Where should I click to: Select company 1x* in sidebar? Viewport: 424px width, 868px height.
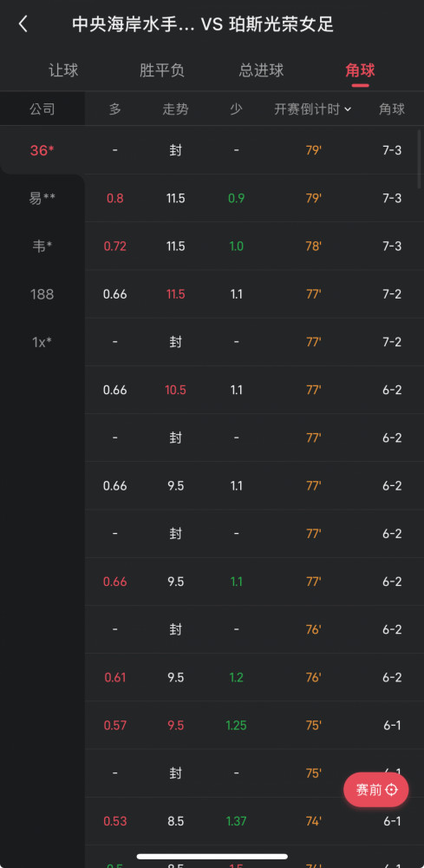42,342
